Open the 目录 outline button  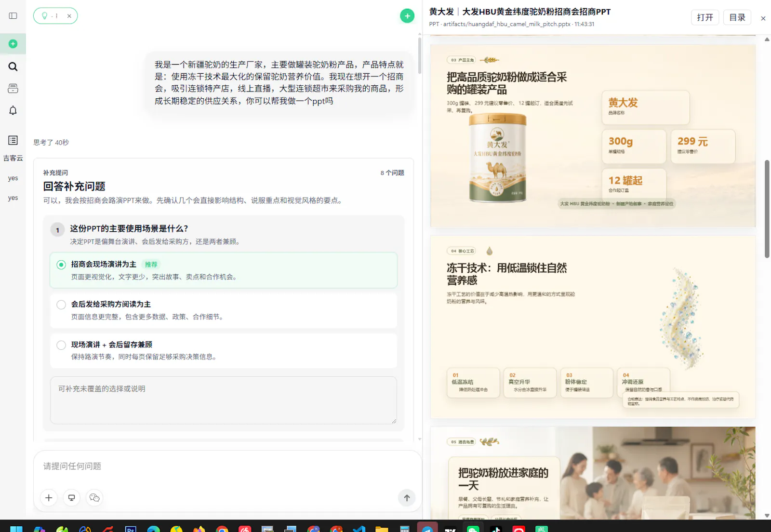tap(737, 17)
